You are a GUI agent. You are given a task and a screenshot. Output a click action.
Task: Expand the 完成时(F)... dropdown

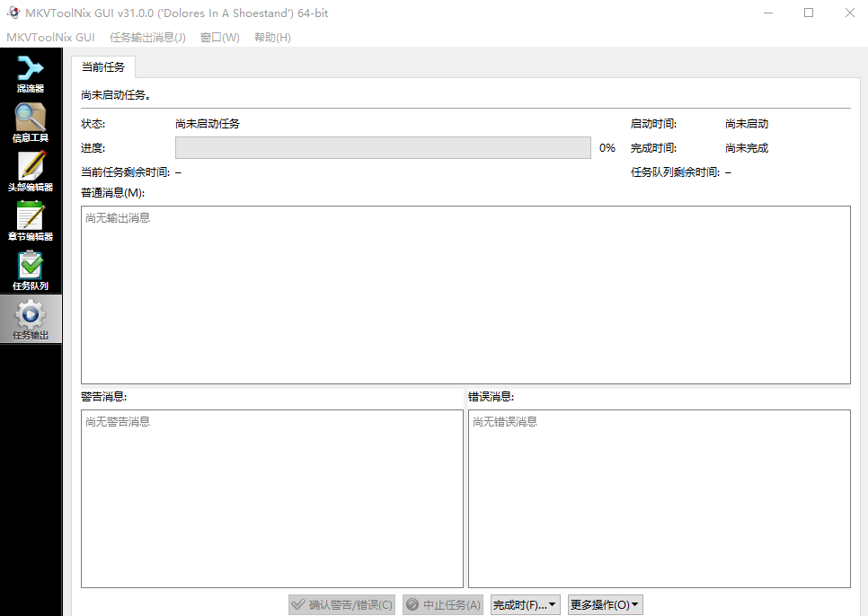pos(526,604)
